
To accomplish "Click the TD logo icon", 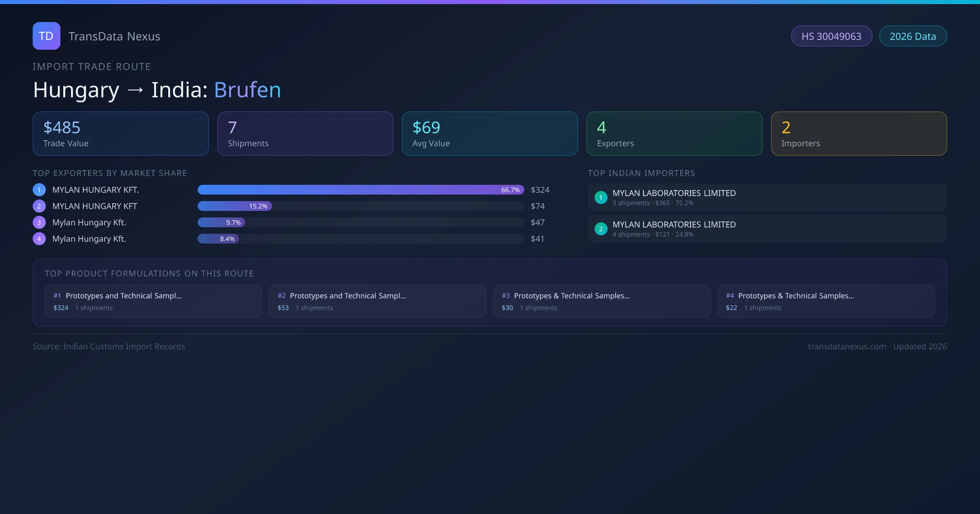I will click(x=46, y=36).
